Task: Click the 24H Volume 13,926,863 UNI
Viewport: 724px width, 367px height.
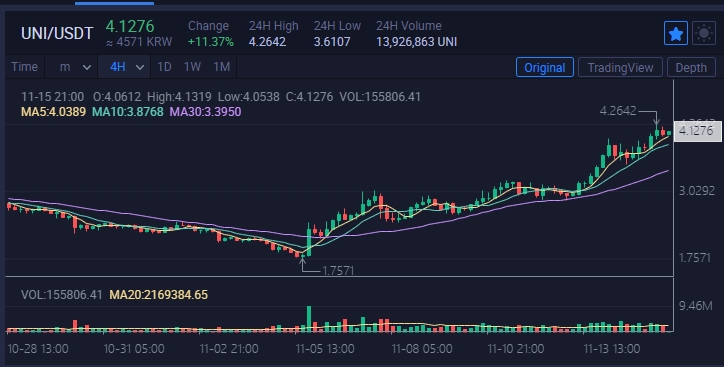Action: [416, 42]
